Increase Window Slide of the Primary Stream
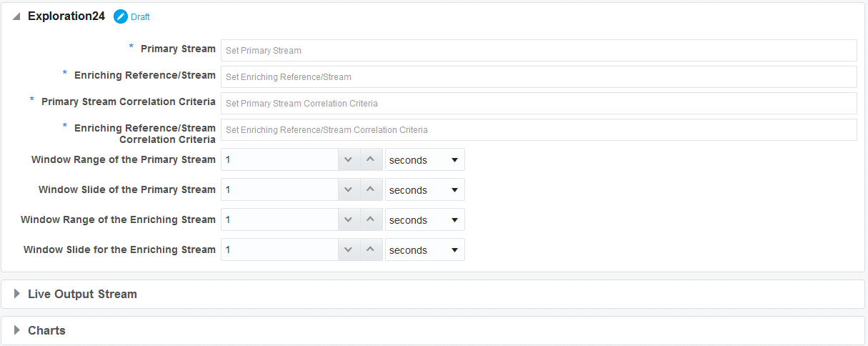The image size is (868, 346). coord(370,189)
